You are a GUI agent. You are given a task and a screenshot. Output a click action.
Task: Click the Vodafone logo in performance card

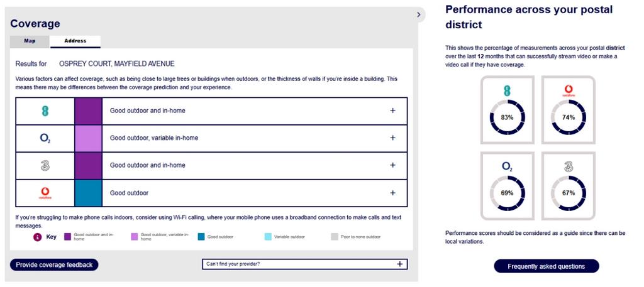pyautogui.click(x=569, y=91)
